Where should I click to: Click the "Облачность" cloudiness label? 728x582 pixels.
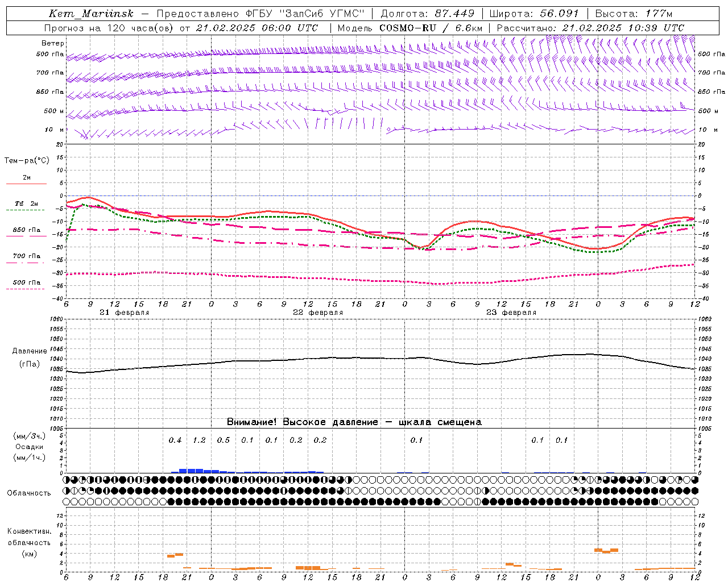[29, 493]
